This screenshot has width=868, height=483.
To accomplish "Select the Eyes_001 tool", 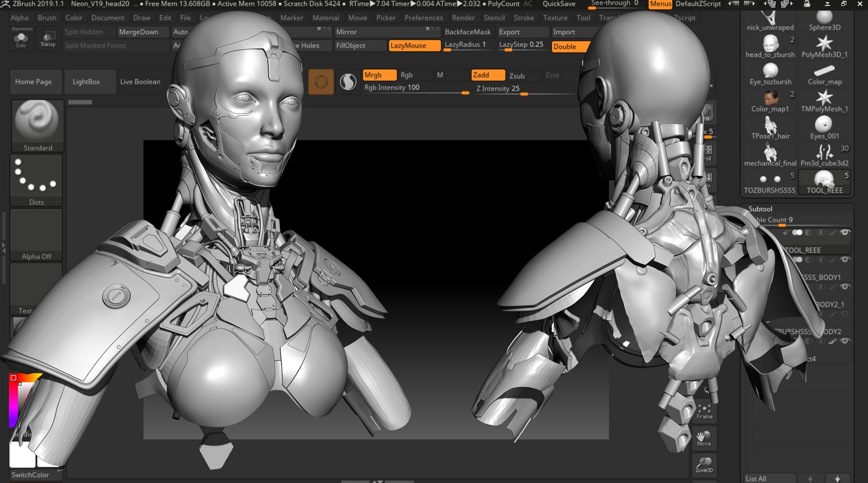I will click(824, 128).
